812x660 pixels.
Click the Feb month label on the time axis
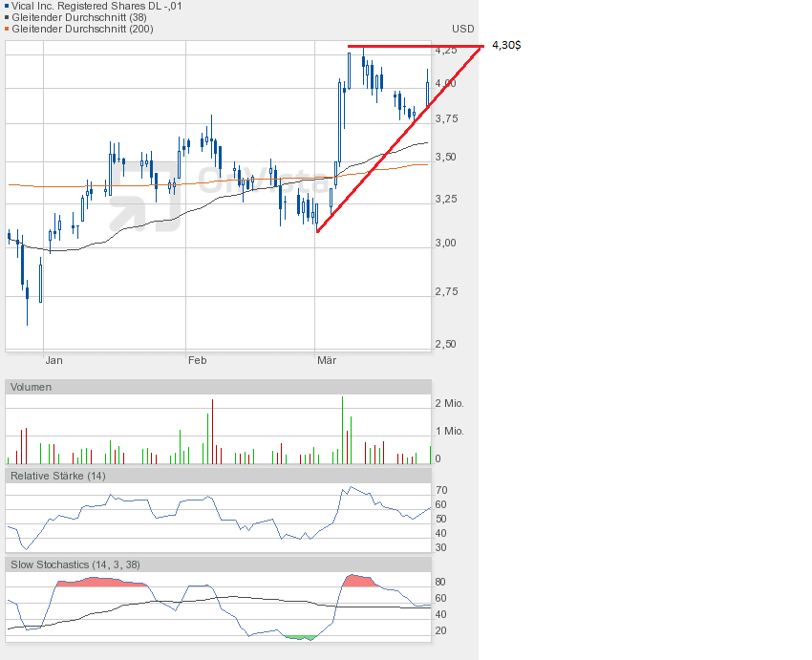tap(197, 360)
